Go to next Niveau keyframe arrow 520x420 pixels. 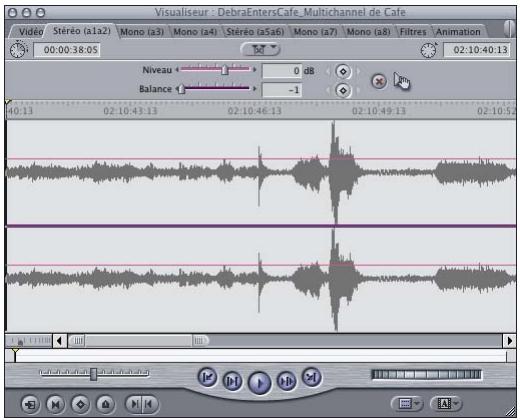358,71
